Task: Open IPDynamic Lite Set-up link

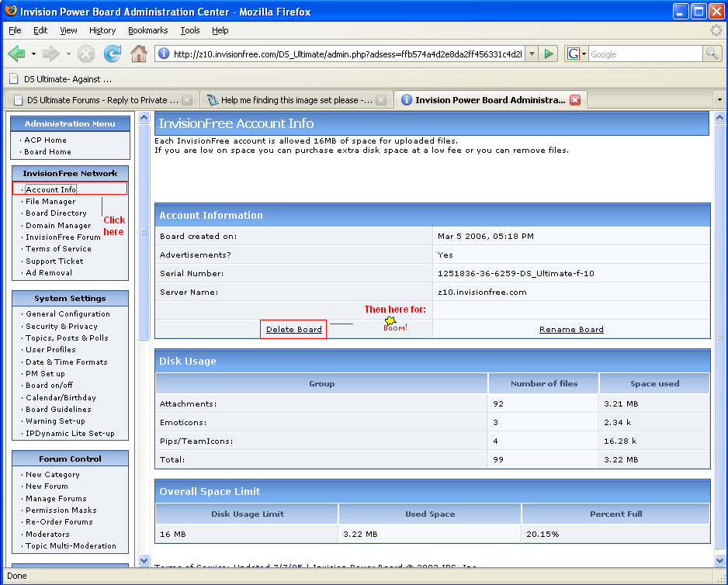Action: [x=70, y=433]
